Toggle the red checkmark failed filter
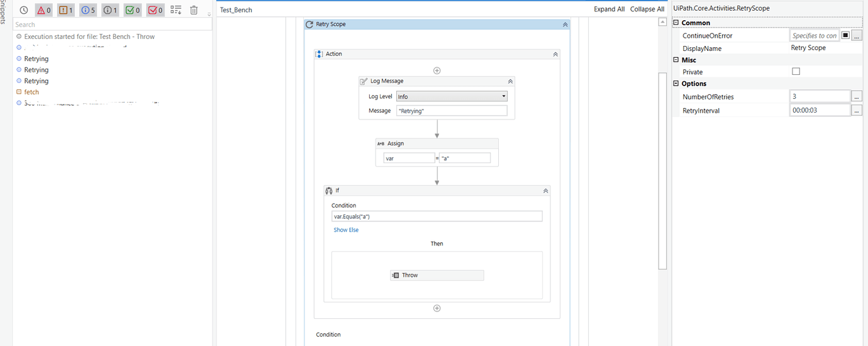This screenshot has width=868, height=346. [155, 10]
